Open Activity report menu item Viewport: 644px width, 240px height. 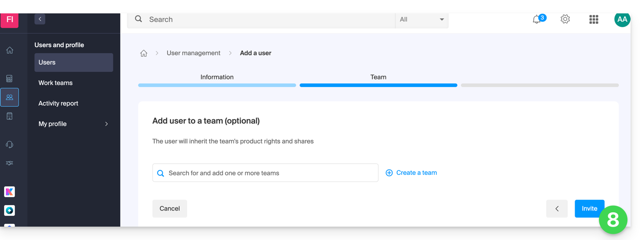click(x=58, y=103)
